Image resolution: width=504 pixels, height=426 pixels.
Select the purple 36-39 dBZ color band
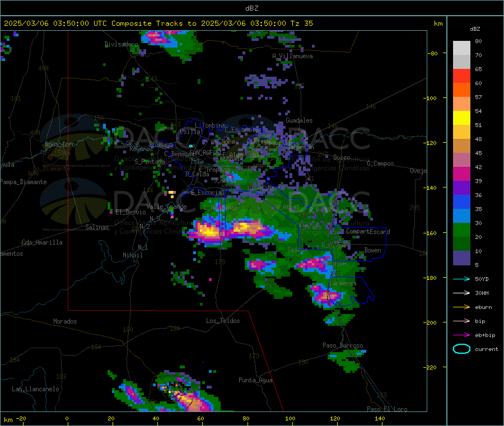[x=461, y=188]
